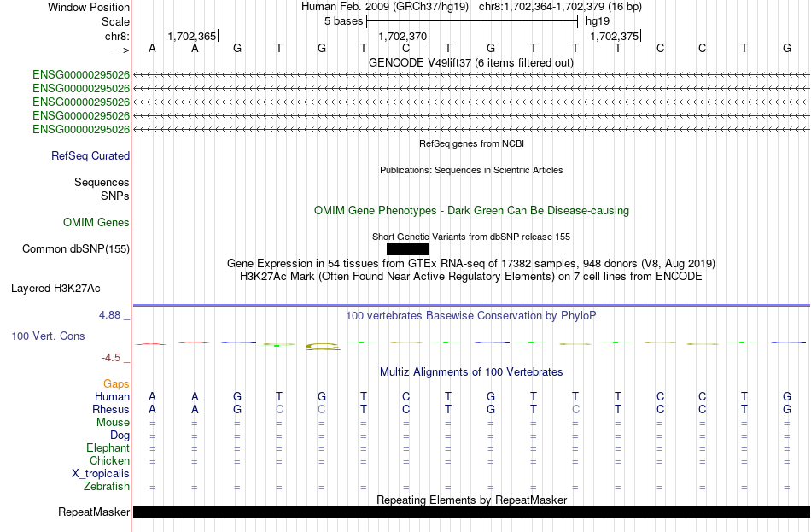Open Publications: Sequences in Scientific Articles title
Image resolution: width=811 pixels, height=532 pixels.
[x=471, y=170]
